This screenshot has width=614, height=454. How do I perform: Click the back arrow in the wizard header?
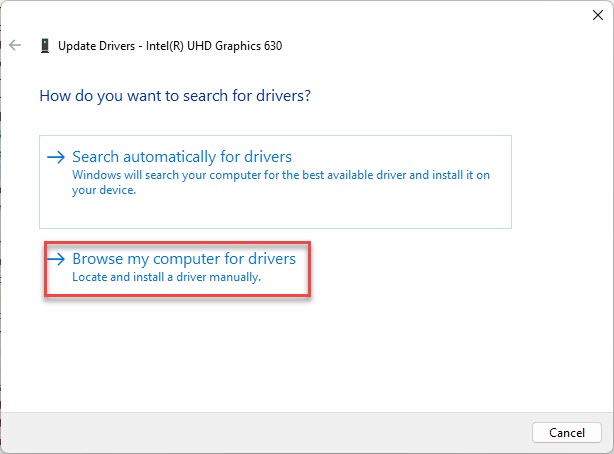[x=15, y=45]
